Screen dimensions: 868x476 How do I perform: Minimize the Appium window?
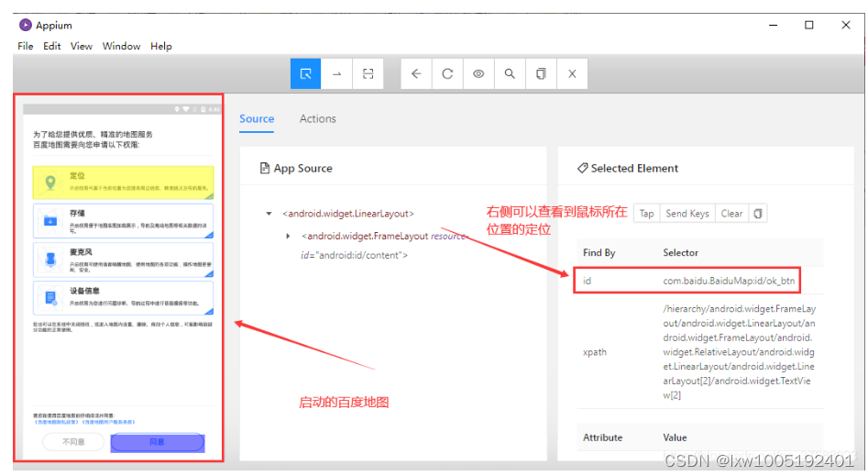[x=774, y=25]
